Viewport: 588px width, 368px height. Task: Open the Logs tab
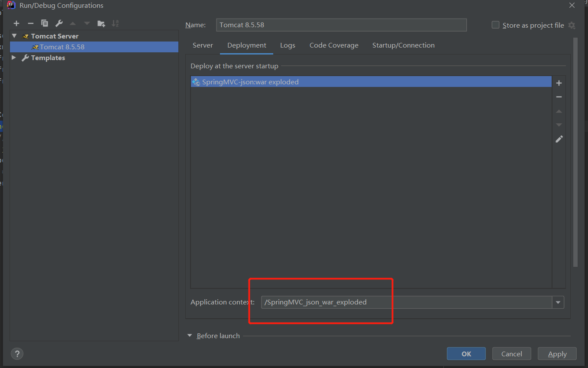pos(288,45)
